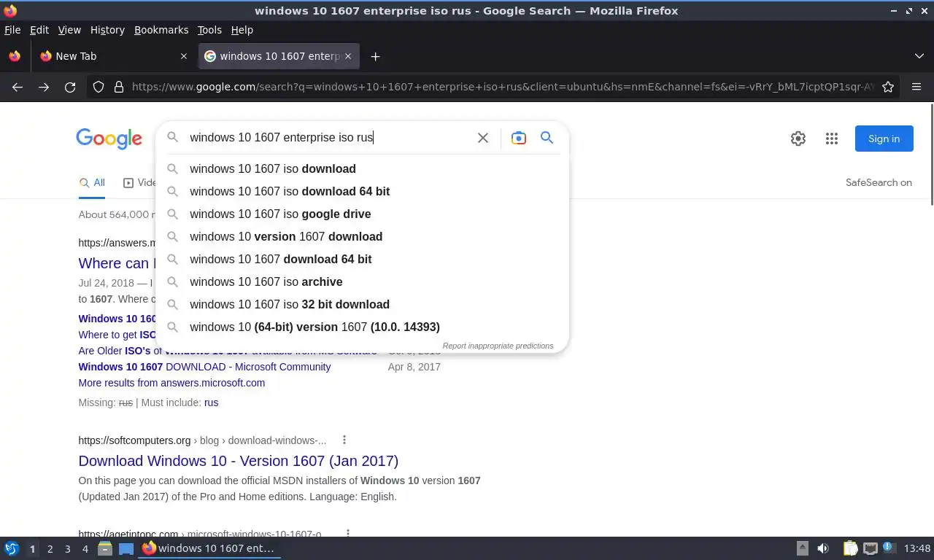This screenshot has width=934, height=560.
Task: Click the update notifier tray icon
Action: click(x=888, y=548)
